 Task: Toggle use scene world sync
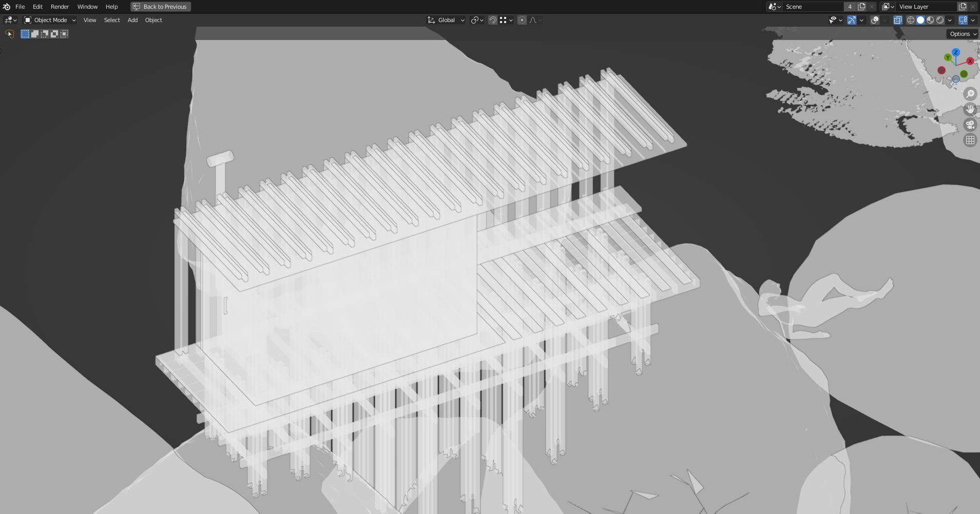point(963,20)
